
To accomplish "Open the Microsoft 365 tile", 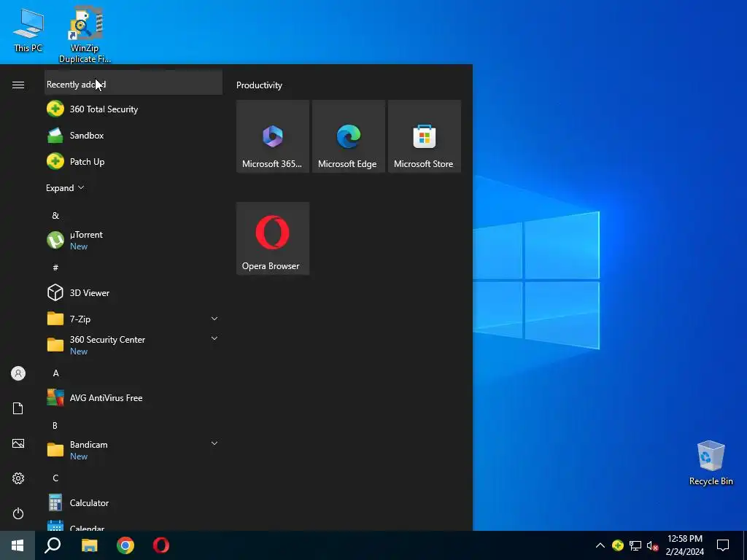I will tap(273, 136).
